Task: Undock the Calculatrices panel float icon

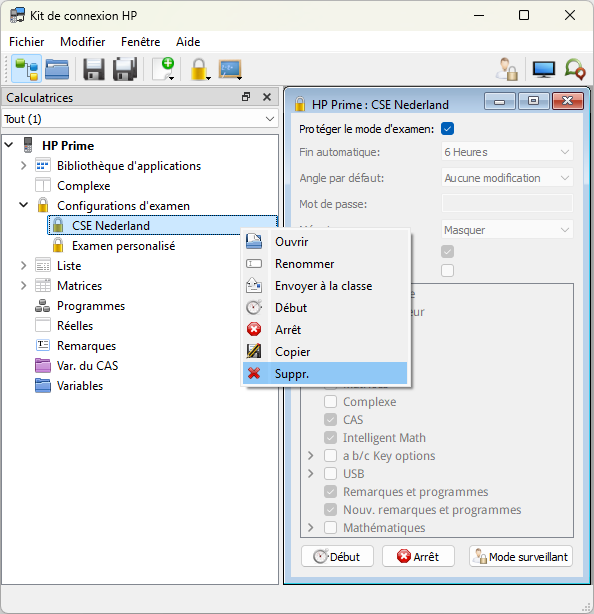Action: [246, 97]
